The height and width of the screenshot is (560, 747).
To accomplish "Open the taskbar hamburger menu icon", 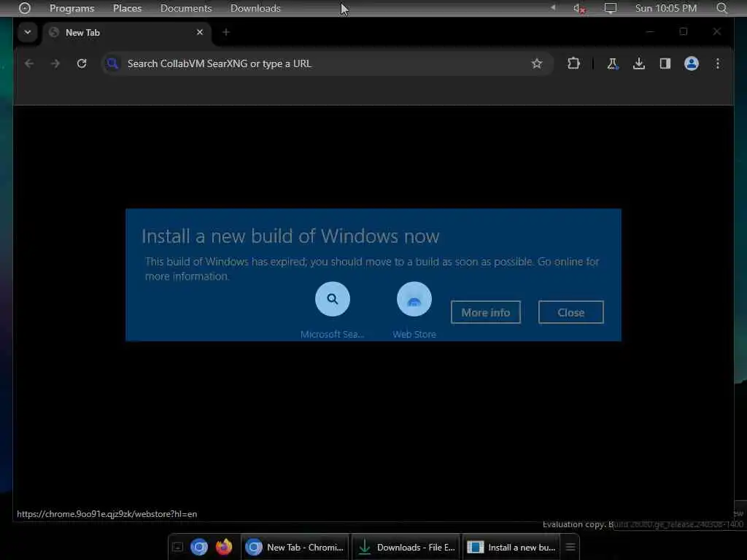I will [570, 547].
